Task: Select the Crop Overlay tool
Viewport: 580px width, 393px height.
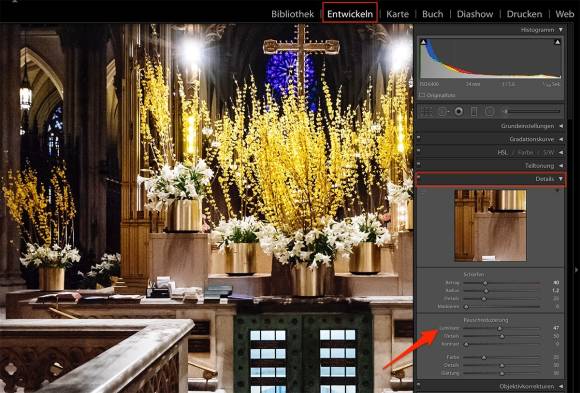Action: pos(426,111)
